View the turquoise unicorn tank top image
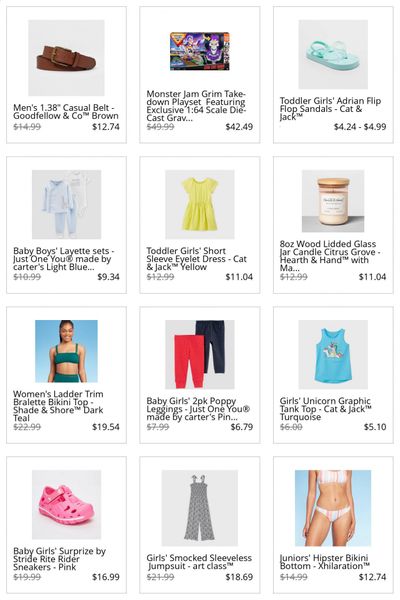 pyautogui.click(x=333, y=354)
